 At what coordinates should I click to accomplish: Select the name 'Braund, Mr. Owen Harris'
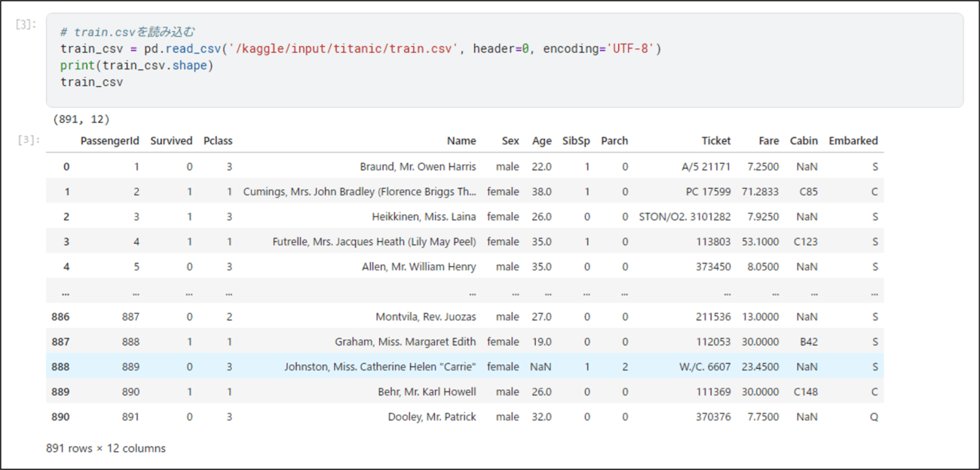point(418,167)
